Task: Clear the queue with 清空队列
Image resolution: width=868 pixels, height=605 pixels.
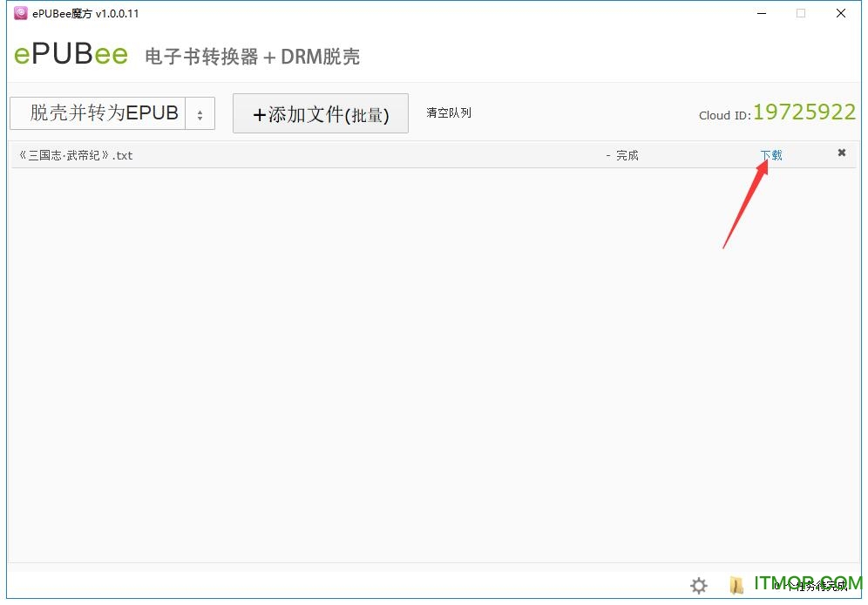Action: (x=449, y=113)
